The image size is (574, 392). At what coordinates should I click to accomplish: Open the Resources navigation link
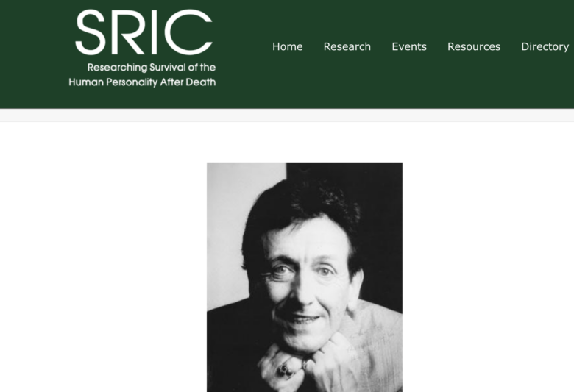[x=474, y=46]
